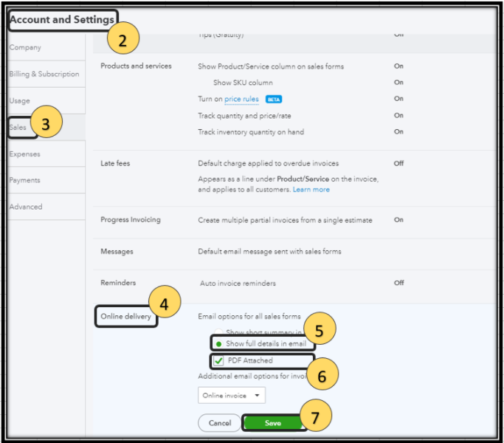504x443 pixels.
Task: Click Track quantity and price/rate row
Action: point(244,116)
